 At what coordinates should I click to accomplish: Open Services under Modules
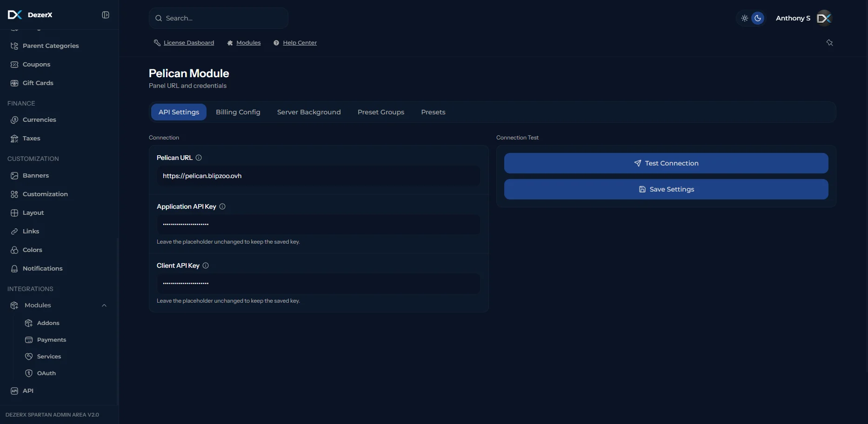point(49,356)
